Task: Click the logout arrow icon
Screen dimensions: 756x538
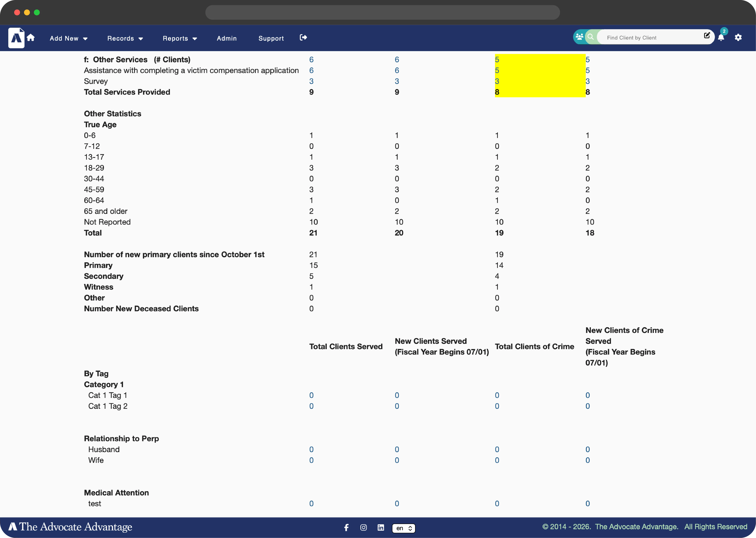Action: 303,37
